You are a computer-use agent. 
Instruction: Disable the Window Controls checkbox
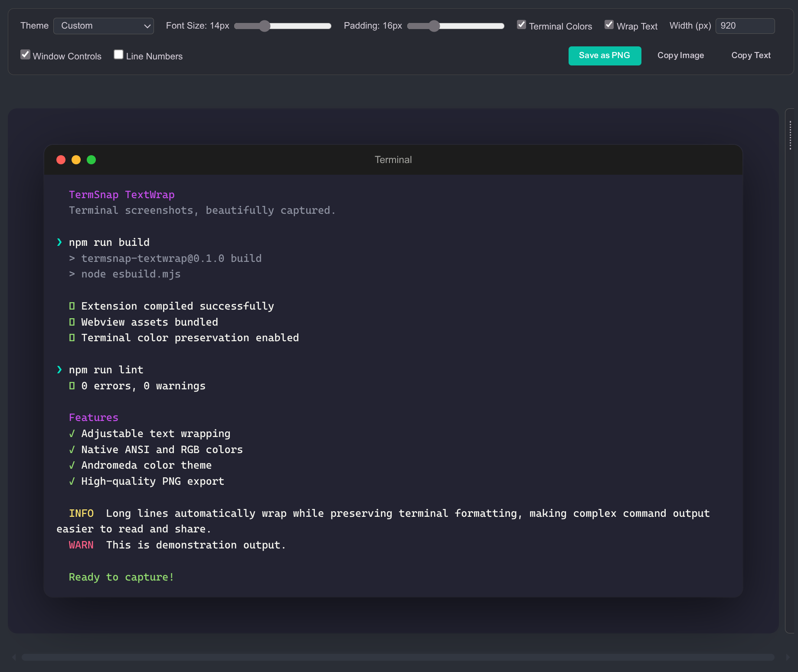point(25,55)
